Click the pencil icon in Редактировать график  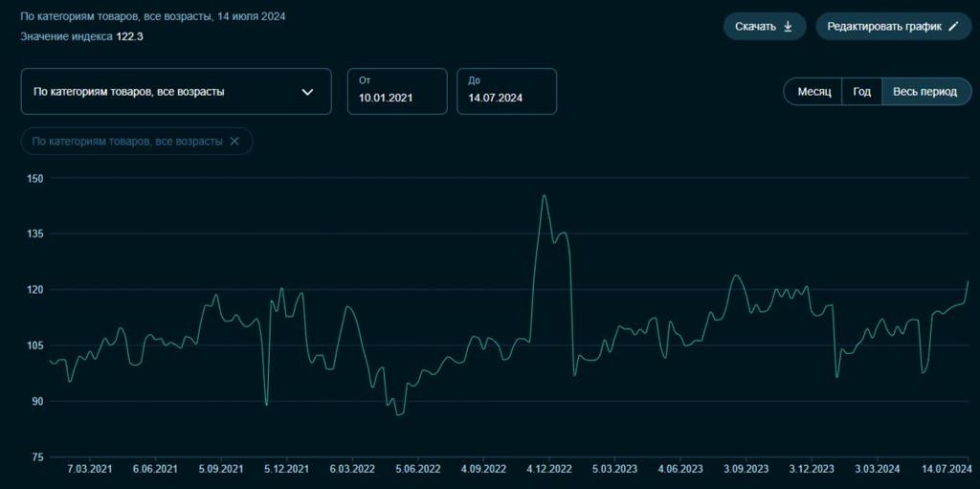tap(952, 27)
